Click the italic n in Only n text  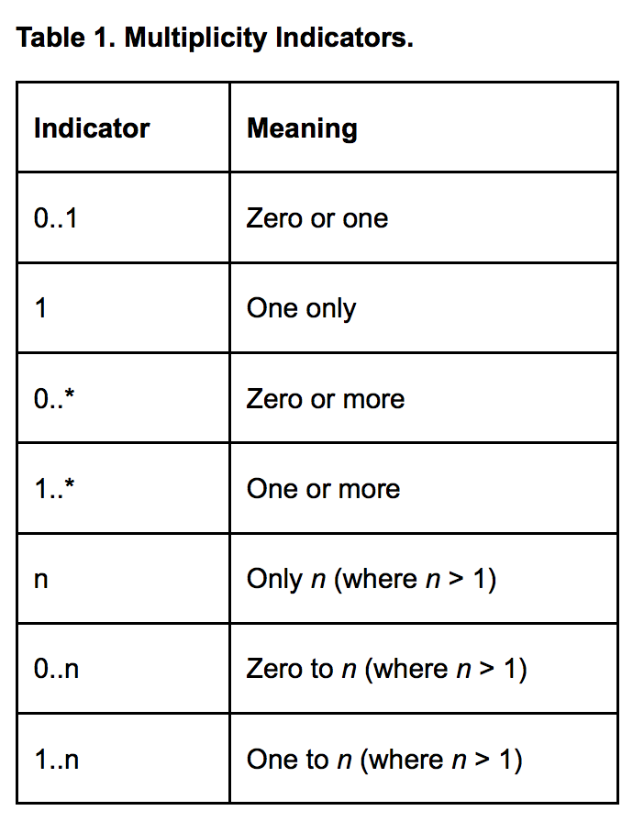pyautogui.click(x=318, y=581)
